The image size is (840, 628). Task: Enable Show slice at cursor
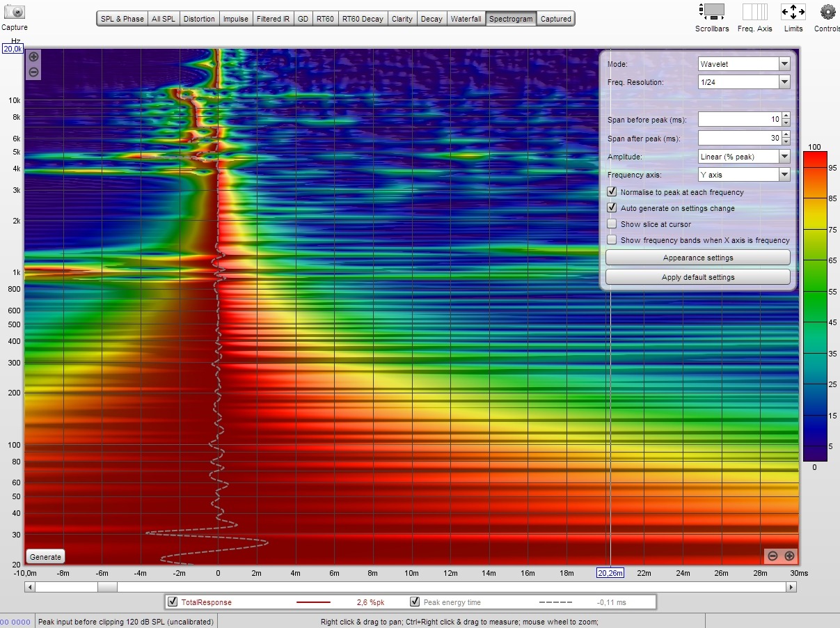tap(612, 223)
